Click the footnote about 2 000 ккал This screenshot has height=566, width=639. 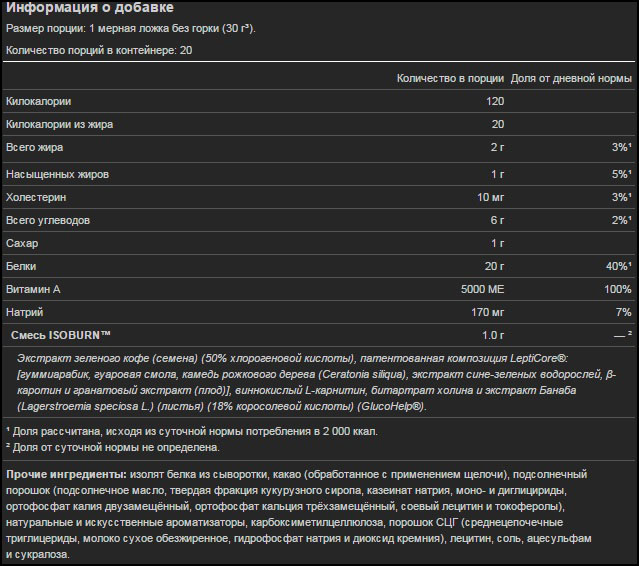(192, 432)
